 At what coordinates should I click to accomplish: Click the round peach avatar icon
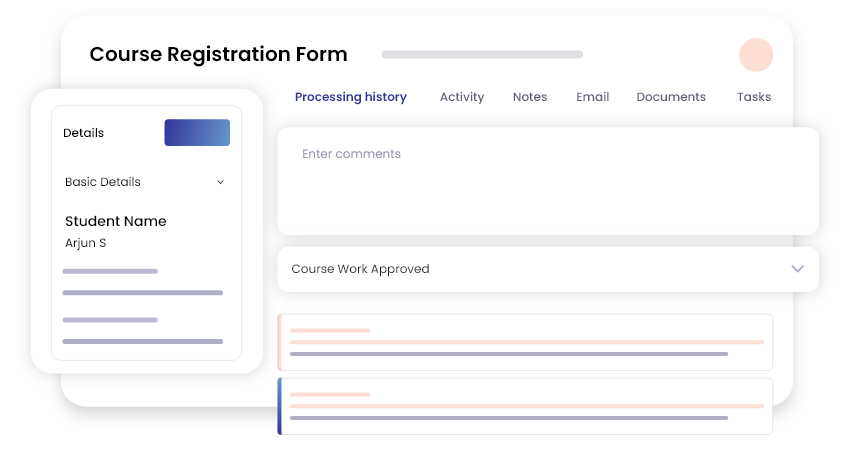pyautogui.click(x=756, y=55)
